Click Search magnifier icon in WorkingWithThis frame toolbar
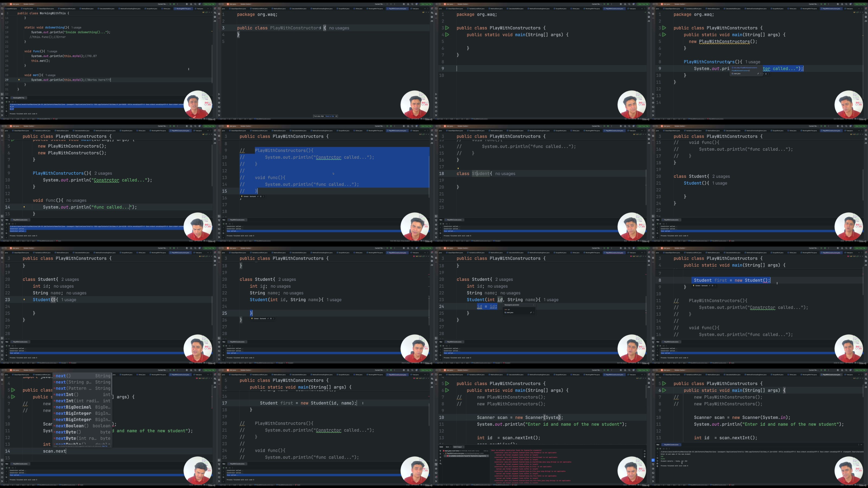This screenshot has width=868, height=488. pos(195,4)
